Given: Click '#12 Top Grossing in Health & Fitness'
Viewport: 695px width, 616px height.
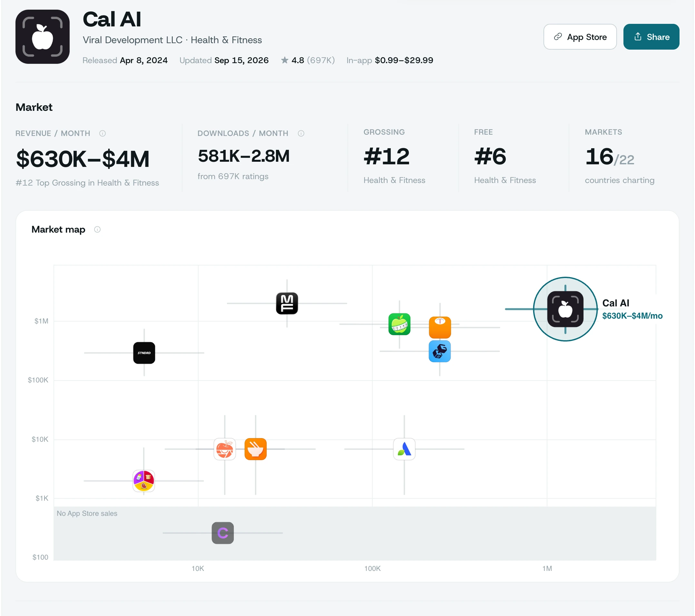Looking at the screenshot, I should (x=87, y=182).
